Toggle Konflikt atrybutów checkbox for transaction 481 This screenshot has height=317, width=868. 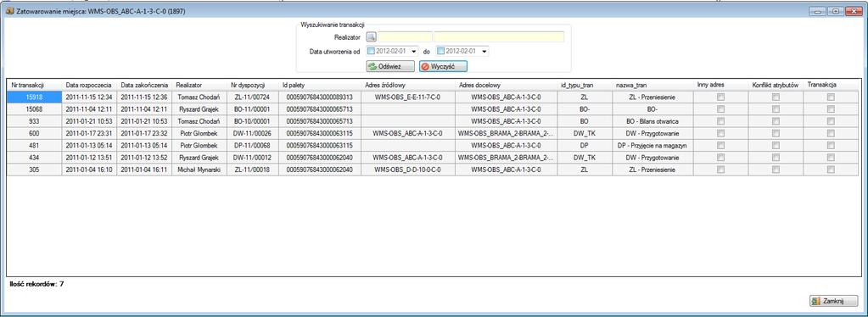(776, 146)
